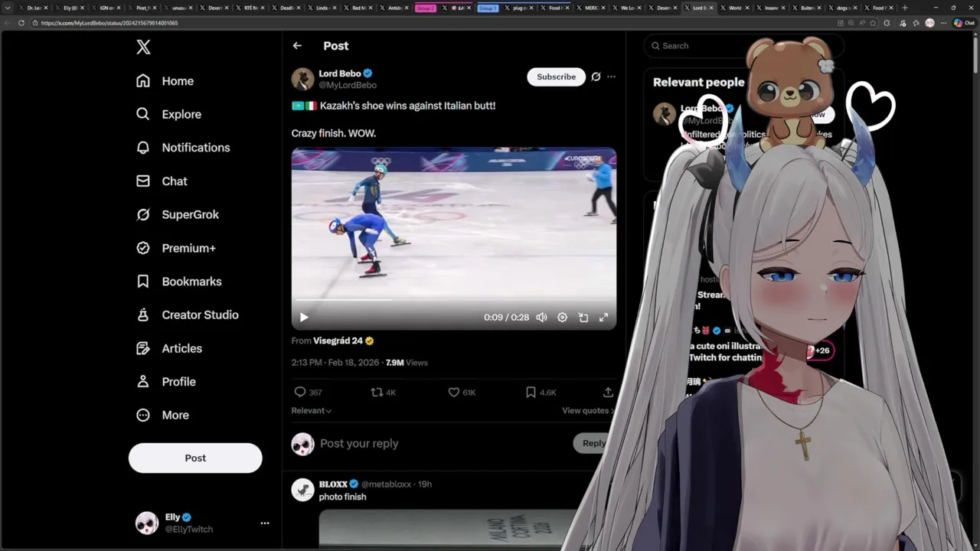The width and height of the screenshot is (980, 551).
Task: Open the browser three-dot settings menu
Action: pos(943,23)
